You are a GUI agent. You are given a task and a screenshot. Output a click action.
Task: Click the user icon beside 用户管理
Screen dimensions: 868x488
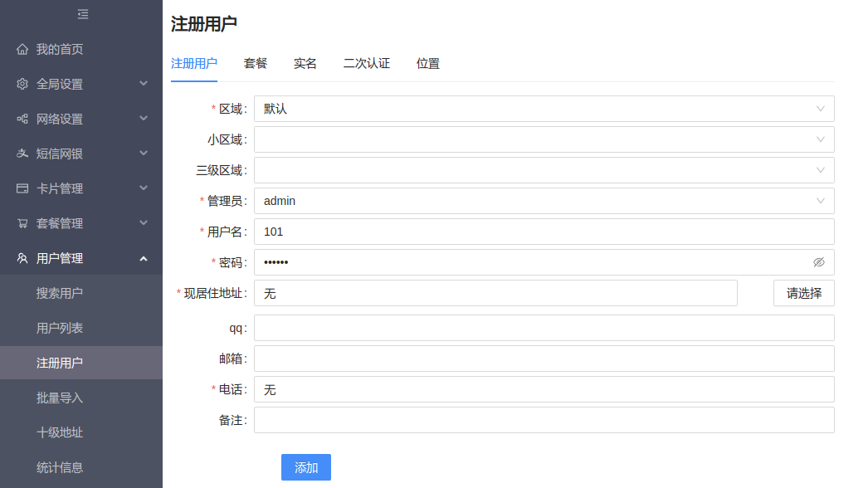[22, 258]
